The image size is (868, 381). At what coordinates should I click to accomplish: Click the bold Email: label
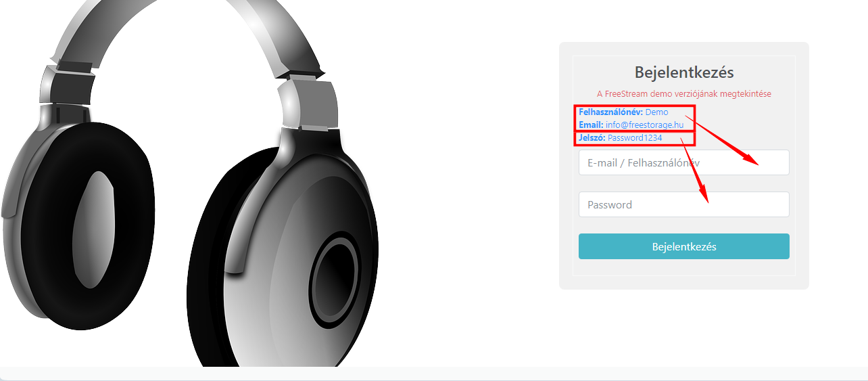tap(591, 125)
